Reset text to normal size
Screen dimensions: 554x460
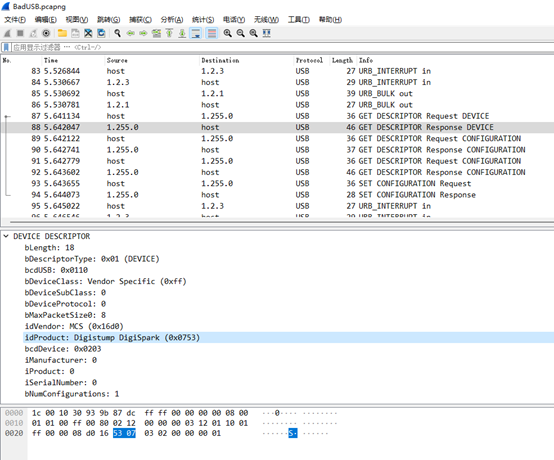[254, 33]
